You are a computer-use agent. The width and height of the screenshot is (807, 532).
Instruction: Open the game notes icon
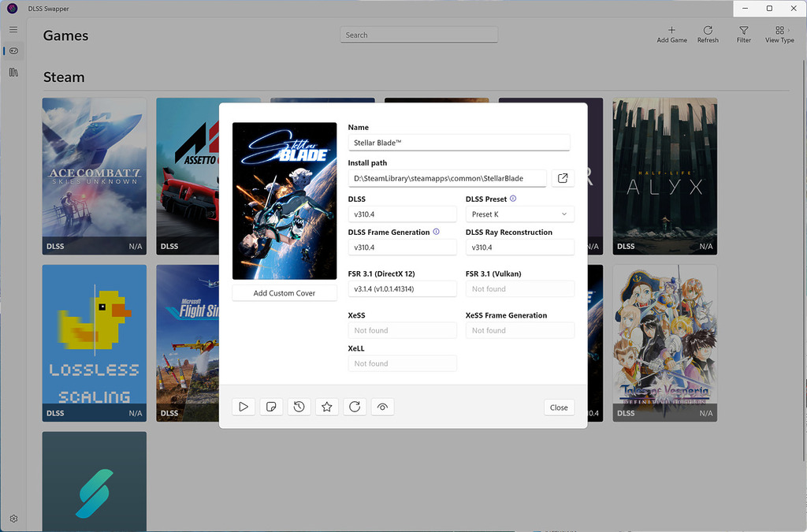click(x=271, y=407)
